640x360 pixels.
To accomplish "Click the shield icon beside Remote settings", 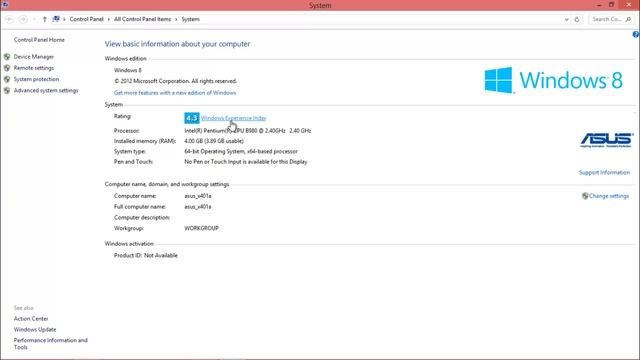I will (x=7, y=68).
